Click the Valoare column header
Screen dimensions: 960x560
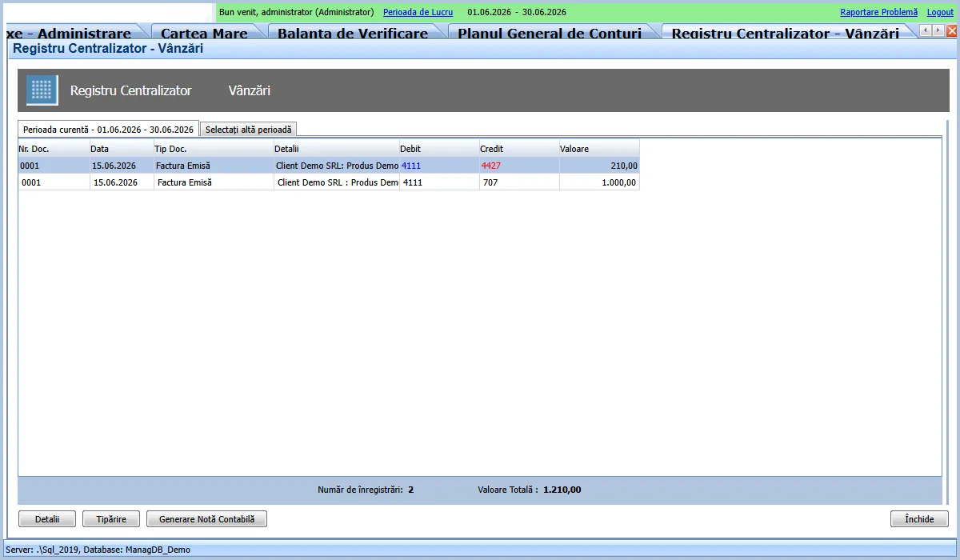(599, 149)
